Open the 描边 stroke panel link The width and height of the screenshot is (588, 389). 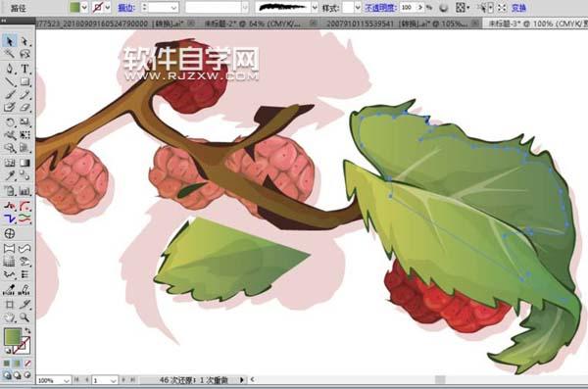126,8
